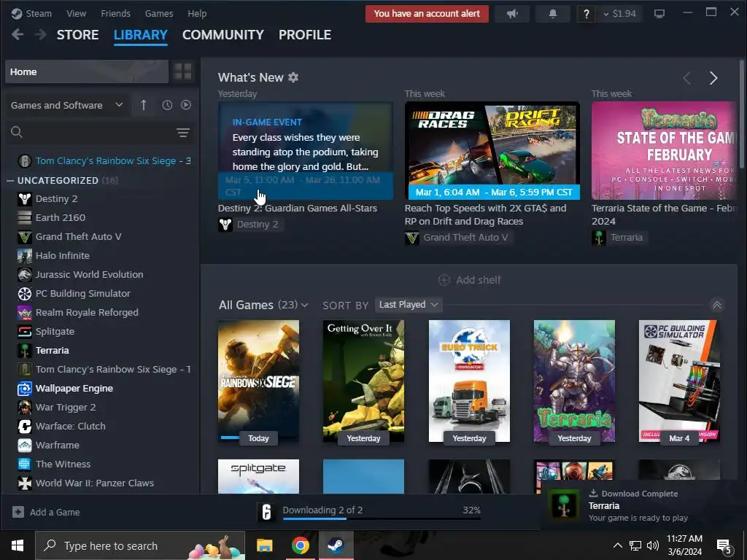This screenshot has width=747, height=560.
Task: Open the View menu
Action: click(x=76, y=14)
